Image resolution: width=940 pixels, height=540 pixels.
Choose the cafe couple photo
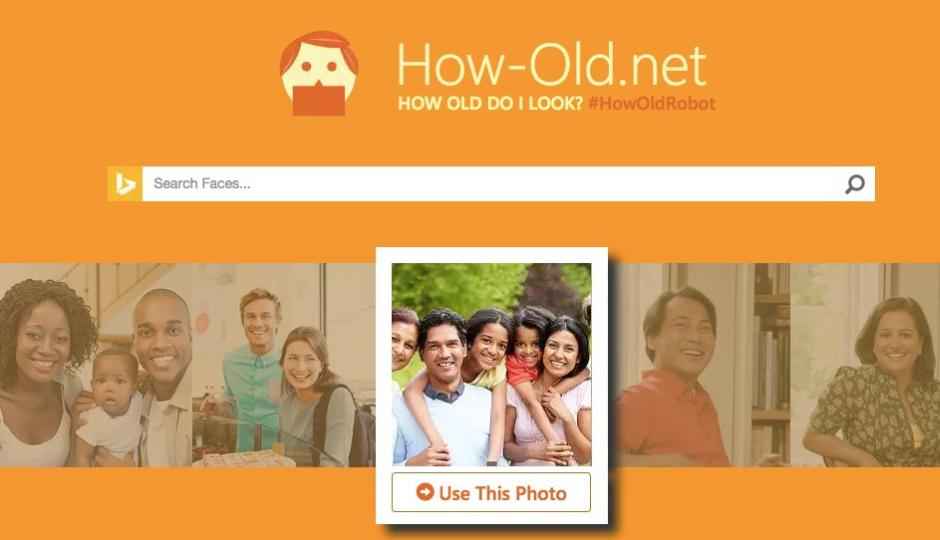pos(284,364)
